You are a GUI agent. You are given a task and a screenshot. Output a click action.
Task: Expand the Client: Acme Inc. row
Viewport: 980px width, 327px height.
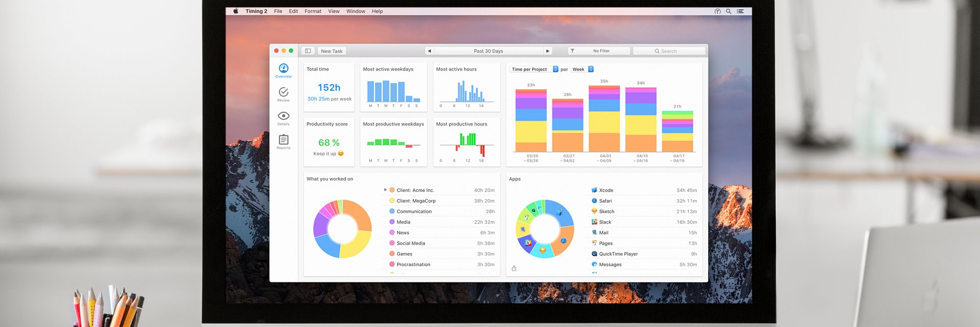coord(386,190)
